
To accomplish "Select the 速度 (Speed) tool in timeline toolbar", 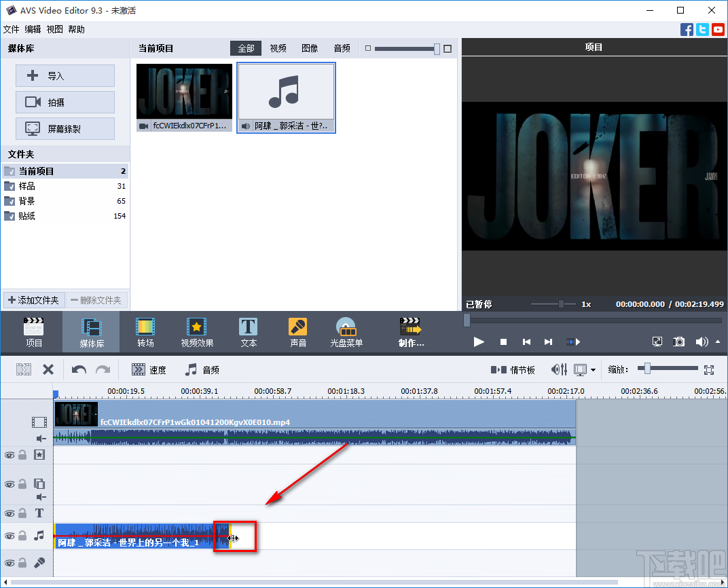I will 149,369.
